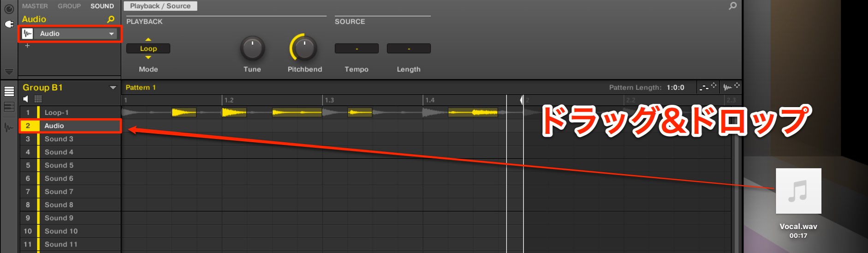The height and width of the screenshot is (253, 868).
Task: Click the Loop mode selector
Action: pos(148,48)
